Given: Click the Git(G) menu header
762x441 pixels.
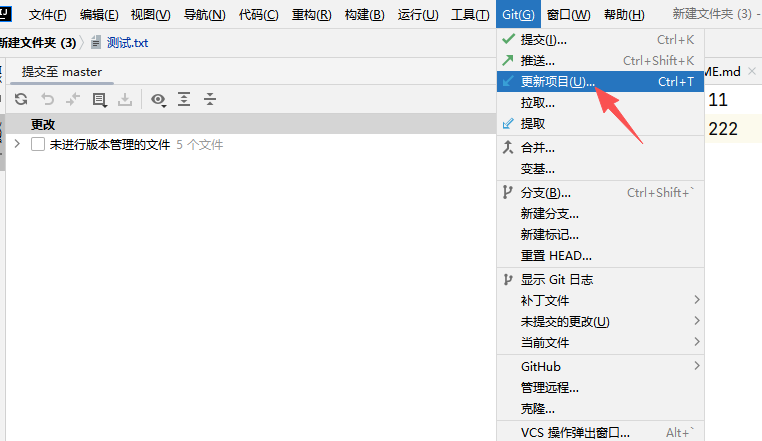Looking at the screenshot, I should (518, 15).
